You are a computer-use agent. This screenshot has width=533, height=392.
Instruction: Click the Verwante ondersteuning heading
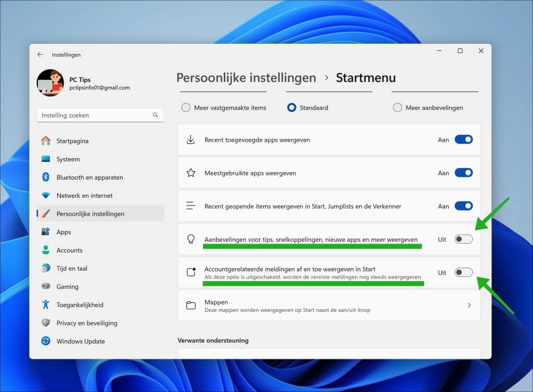point(213,340)
